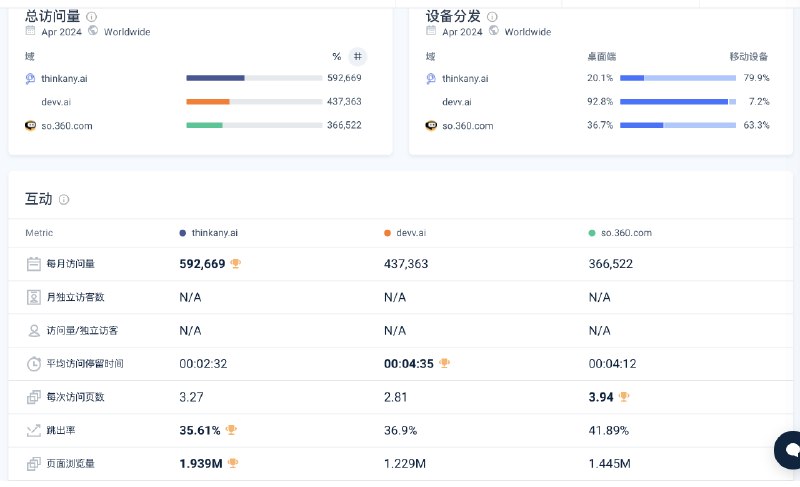Click the info icon next to 设备分发
800x487 pixels.
point(492,17)
